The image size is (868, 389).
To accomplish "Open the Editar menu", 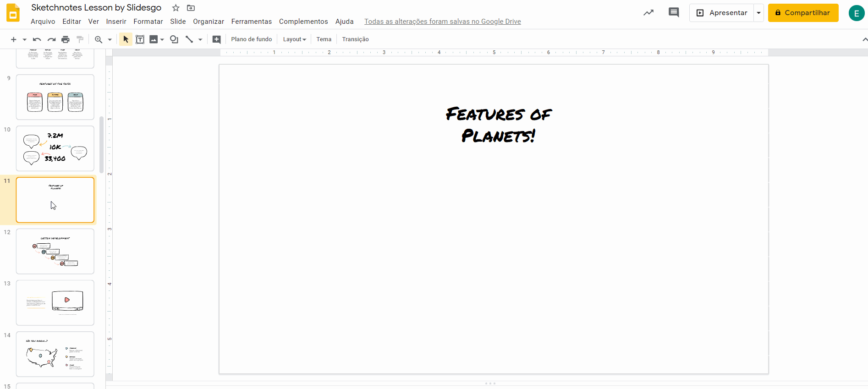I will [x=72, y=22].
